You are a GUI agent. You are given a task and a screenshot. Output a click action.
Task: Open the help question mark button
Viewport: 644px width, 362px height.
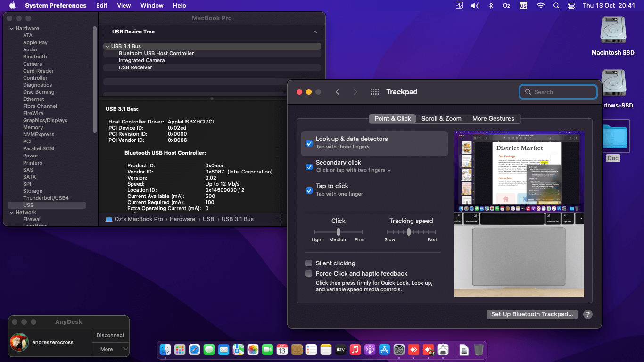(x=587, y=314)
